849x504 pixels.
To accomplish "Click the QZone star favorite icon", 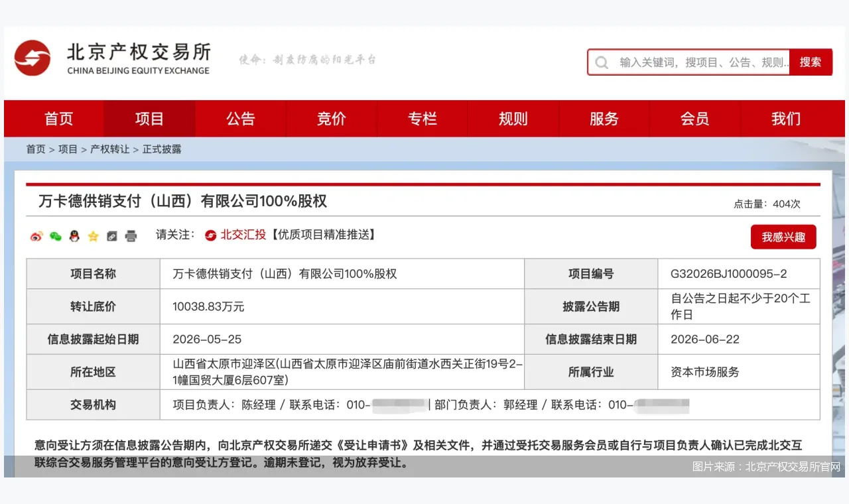I will click(94, 235).
